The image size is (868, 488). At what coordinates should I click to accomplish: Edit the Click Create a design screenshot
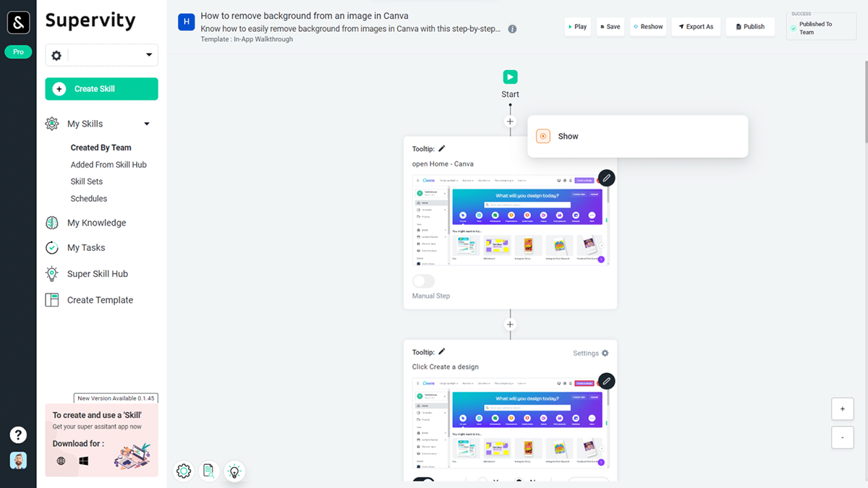click(x=606, y=380)
